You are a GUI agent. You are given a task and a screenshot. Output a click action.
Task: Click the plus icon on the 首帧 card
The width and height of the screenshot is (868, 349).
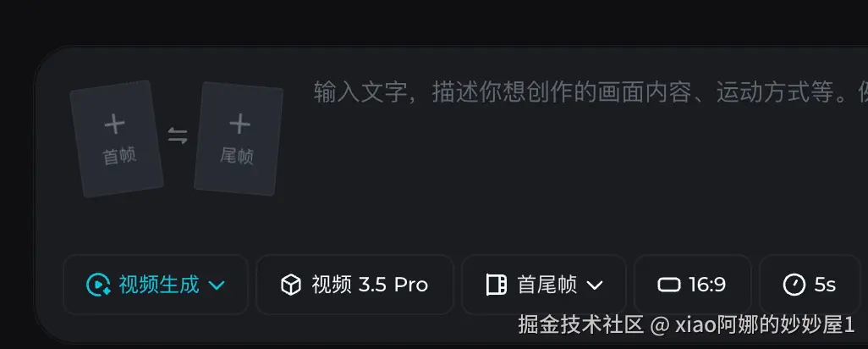pyautogui.click(x=114, y=124)
